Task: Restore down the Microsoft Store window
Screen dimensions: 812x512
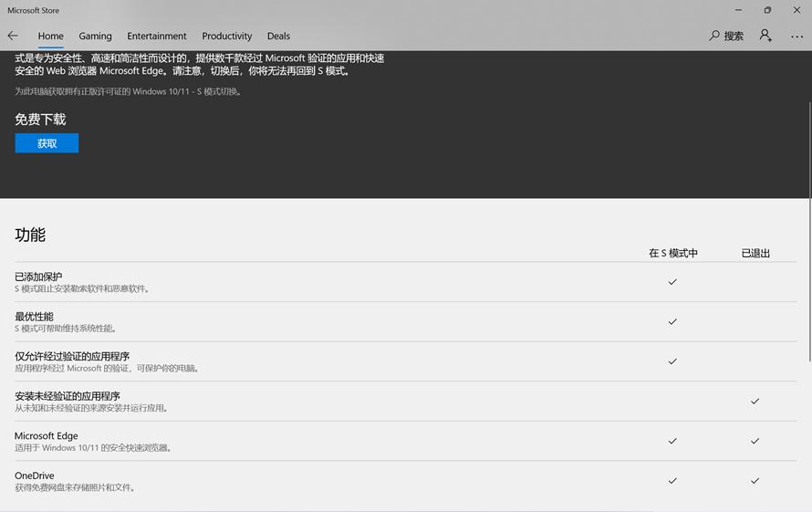Action: coord(767,10)
